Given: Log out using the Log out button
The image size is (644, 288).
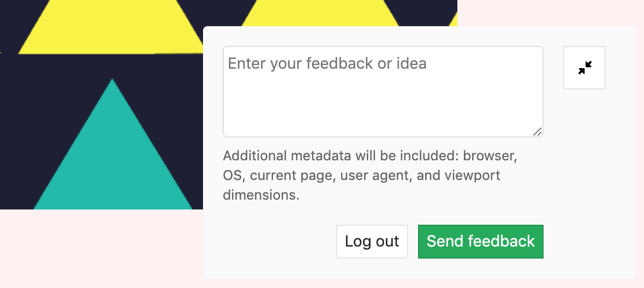Looking at the screenshot, I should point(372,242).
